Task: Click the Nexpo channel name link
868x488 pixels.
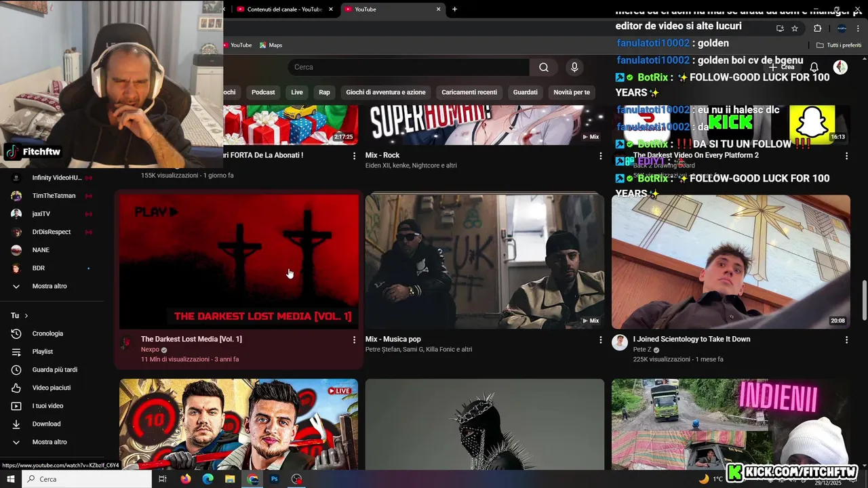Action: point(150,350)
